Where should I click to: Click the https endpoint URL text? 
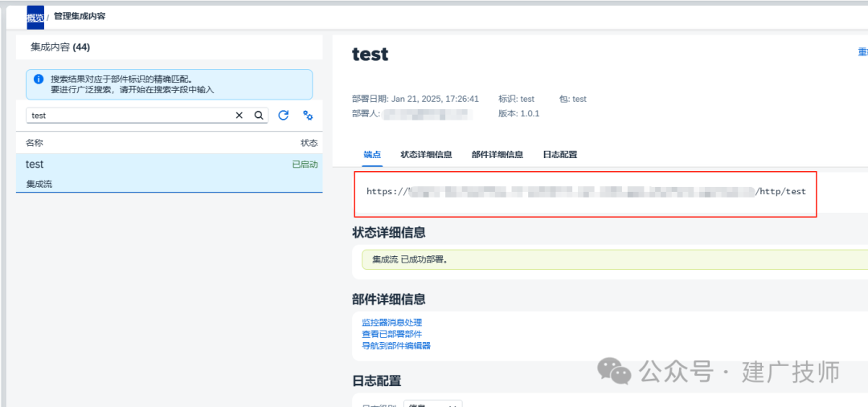coord(586,191)
